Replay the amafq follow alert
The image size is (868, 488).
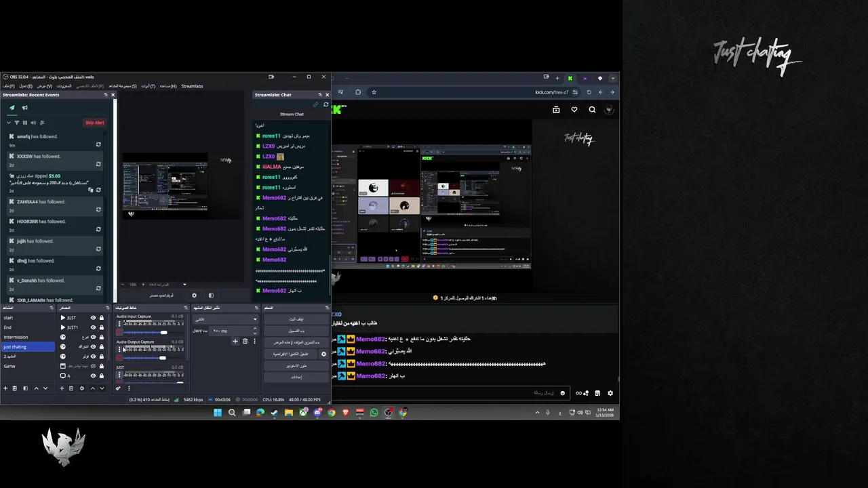(x=98, y=144)
